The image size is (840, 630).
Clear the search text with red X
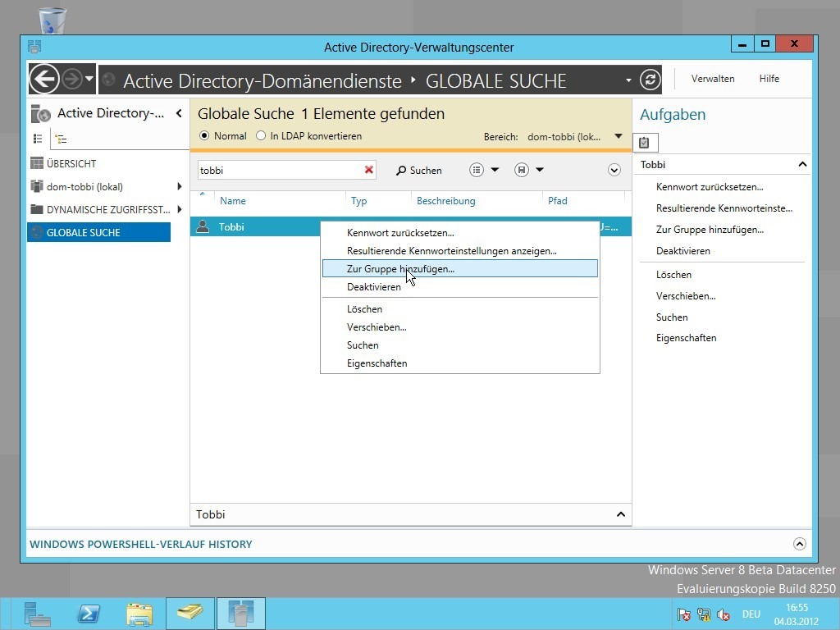[x=368, y=170]
